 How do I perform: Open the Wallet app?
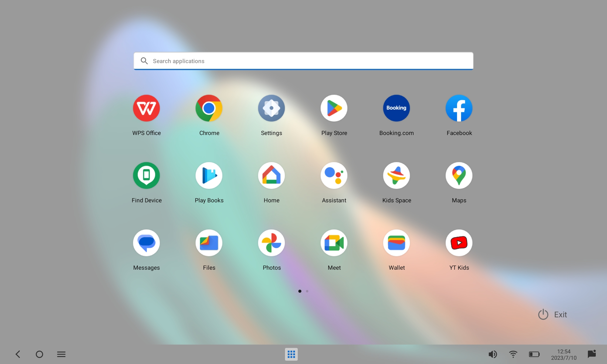tap(396, 243)
